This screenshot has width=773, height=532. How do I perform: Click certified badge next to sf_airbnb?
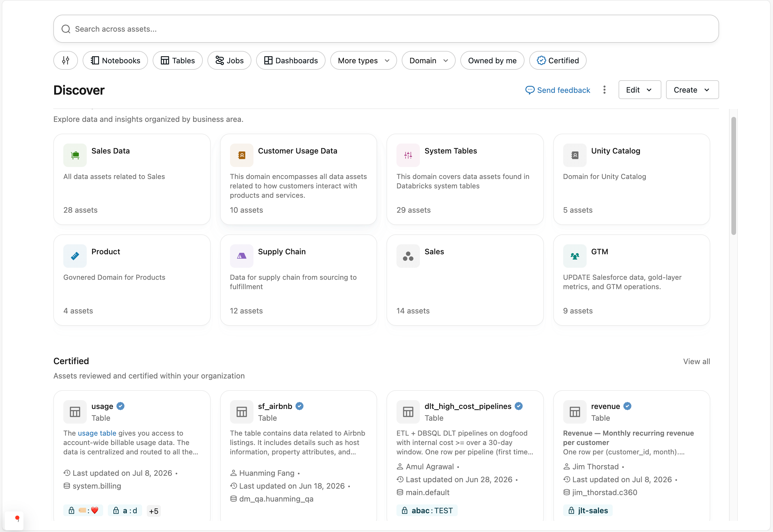click(x=300, y=406)
